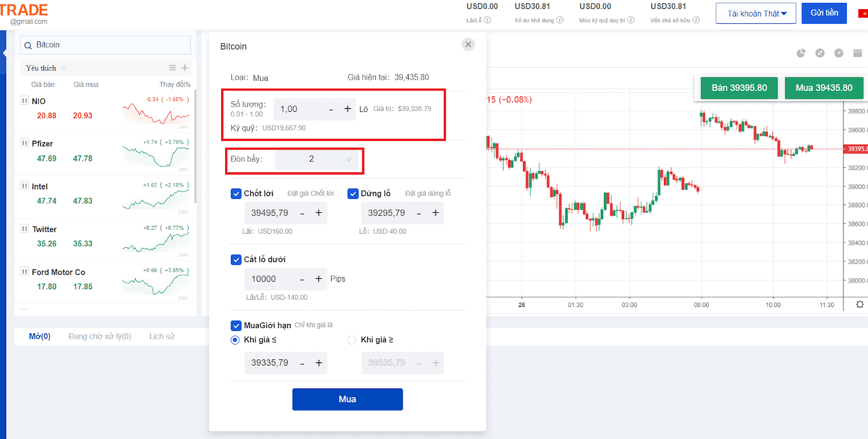Click the Gửi tiền deposit button
Viewport: 868px width, 439px height.
(x=824, y=13)
